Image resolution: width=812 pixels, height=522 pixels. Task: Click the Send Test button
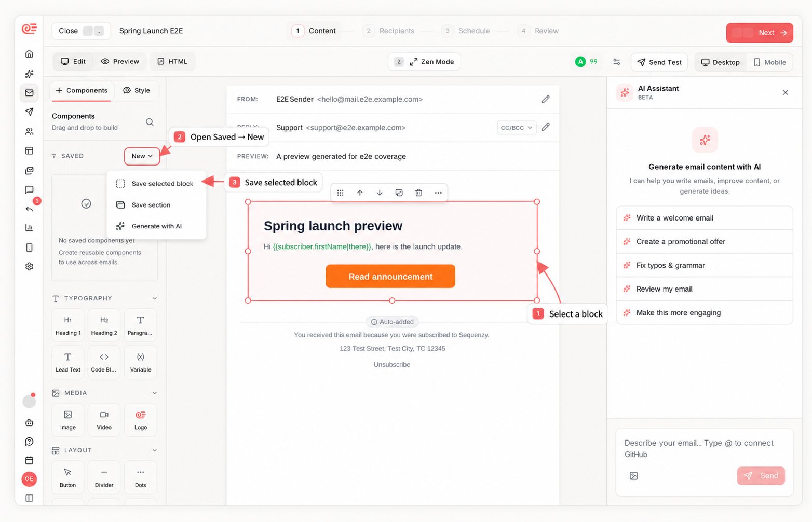coord(659,62)
